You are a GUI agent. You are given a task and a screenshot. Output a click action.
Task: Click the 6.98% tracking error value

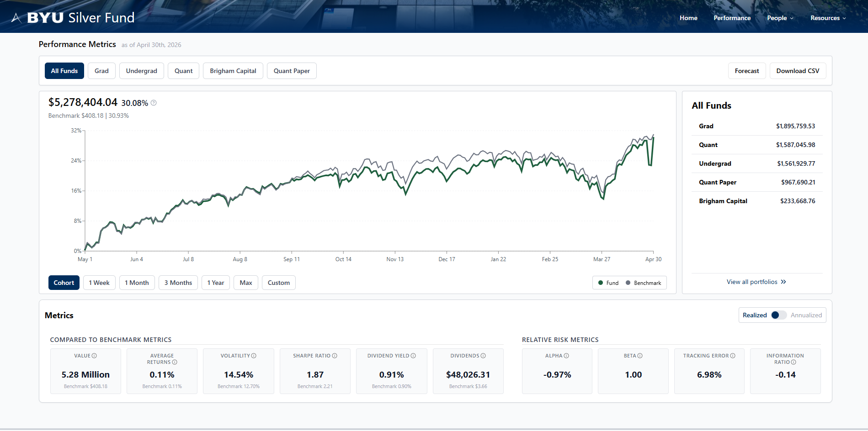pyautogui.click(x=709, y=375)
